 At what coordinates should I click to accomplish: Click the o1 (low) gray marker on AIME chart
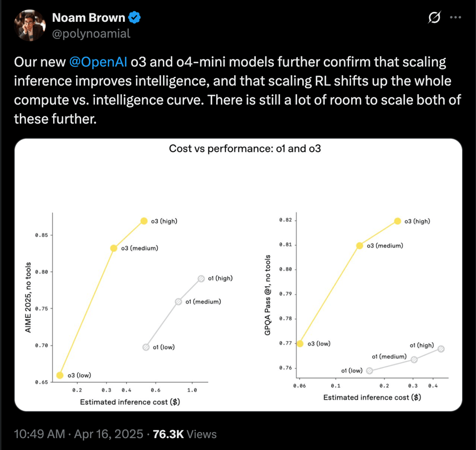146,347
